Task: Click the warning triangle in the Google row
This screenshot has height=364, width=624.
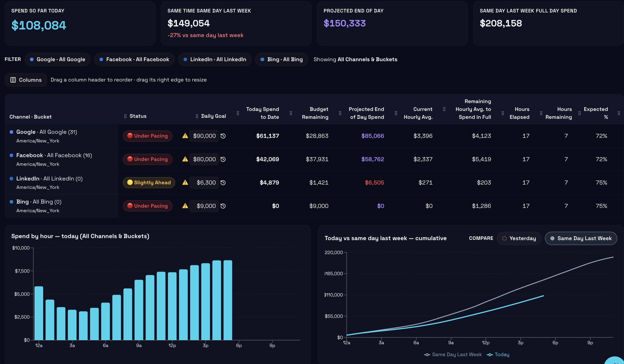Action: pyautogui.click(x=185, y=136)
